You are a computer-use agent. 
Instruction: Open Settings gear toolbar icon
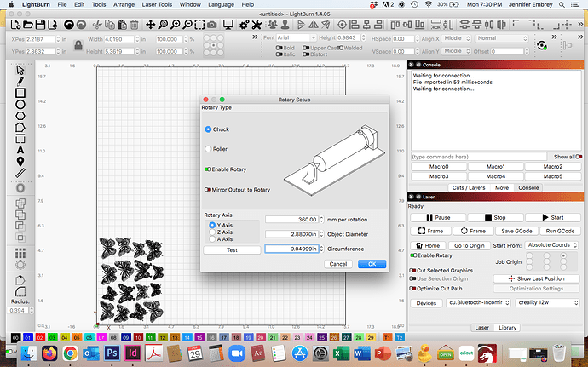point(244,25)
